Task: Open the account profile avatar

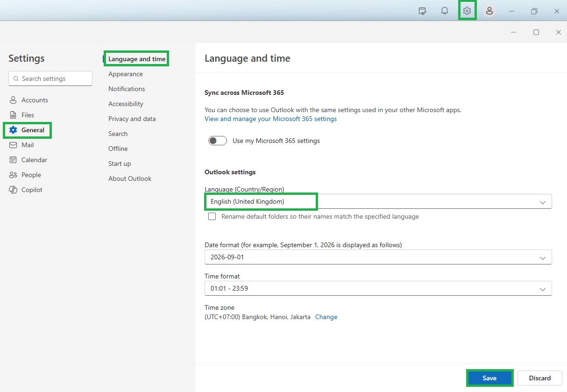Action: 489,11
